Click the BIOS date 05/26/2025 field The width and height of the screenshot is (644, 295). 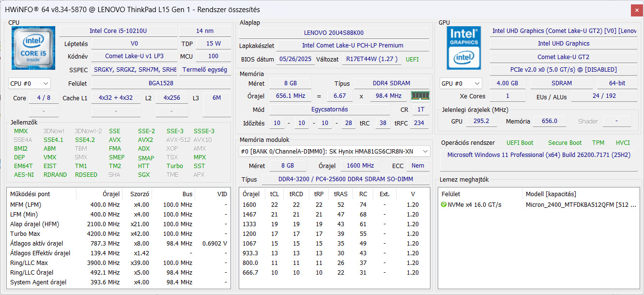click(x=295, y=59)
